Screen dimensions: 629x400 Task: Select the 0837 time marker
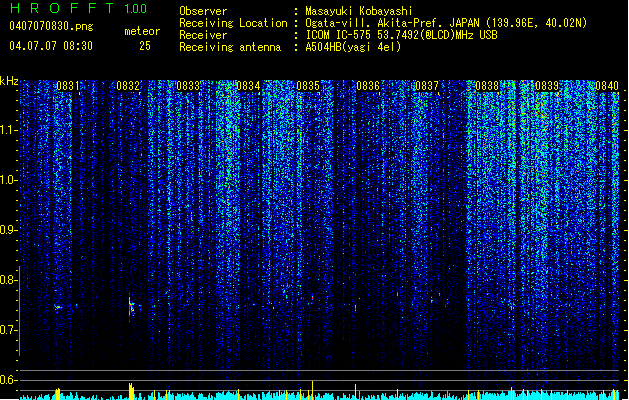click(427, 86)
